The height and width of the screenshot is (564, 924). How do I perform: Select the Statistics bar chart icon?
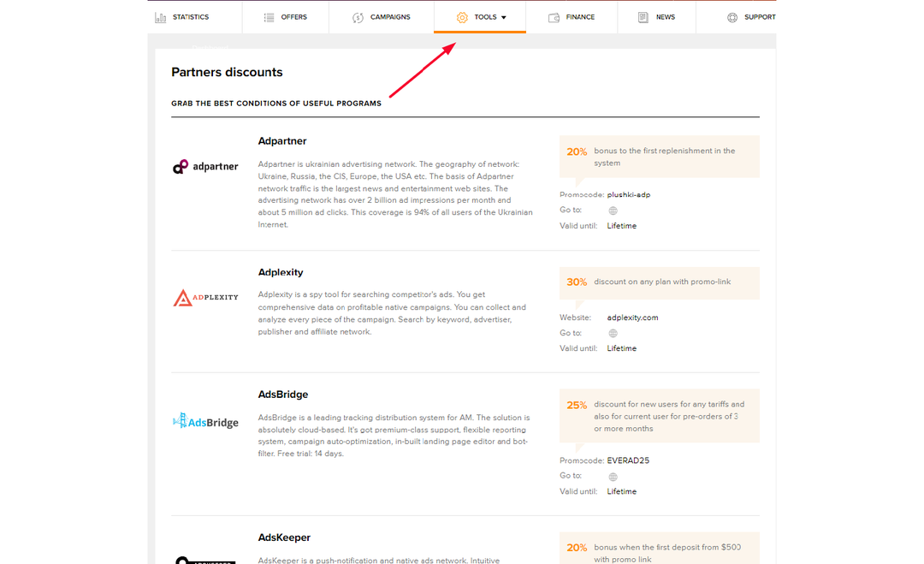tap(160, 16)
